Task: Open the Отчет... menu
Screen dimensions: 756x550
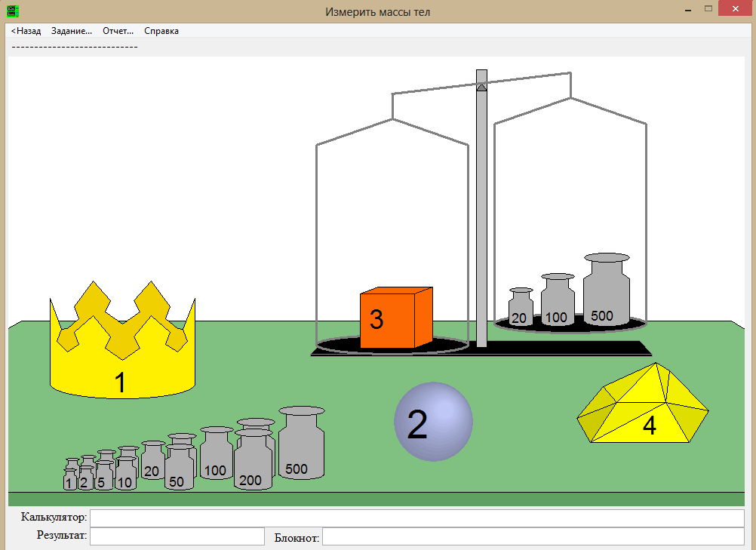Action: tap(118, 31)
